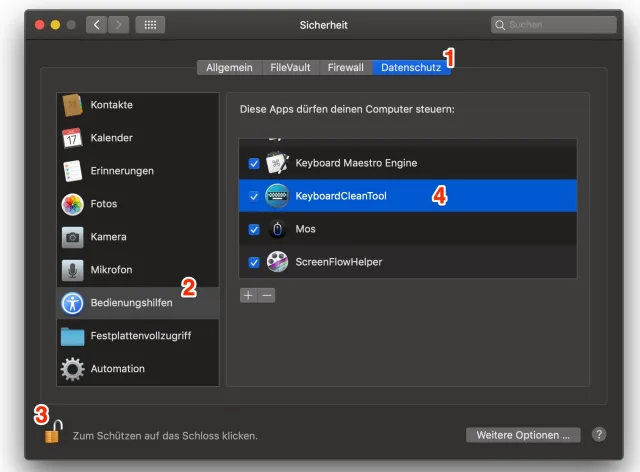Click the lock icon to protect settings
The height and width of the screenshot is (472, 640).
click(x=53, y=433)
